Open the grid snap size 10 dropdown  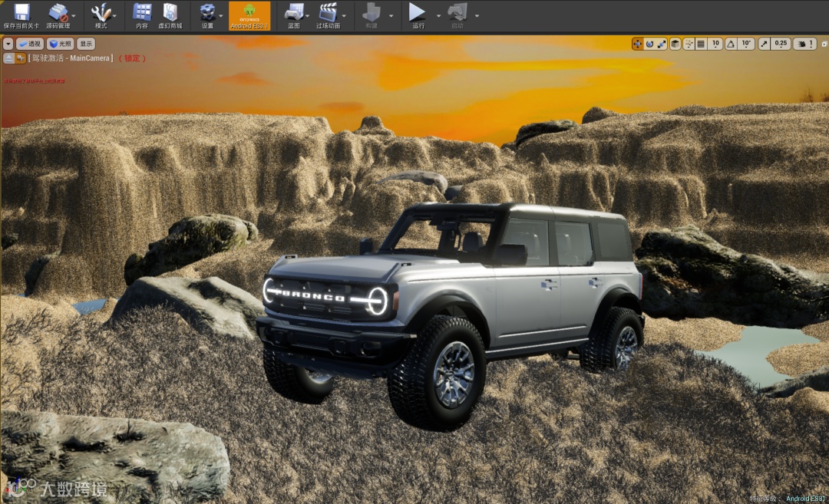tap(715, 44)
